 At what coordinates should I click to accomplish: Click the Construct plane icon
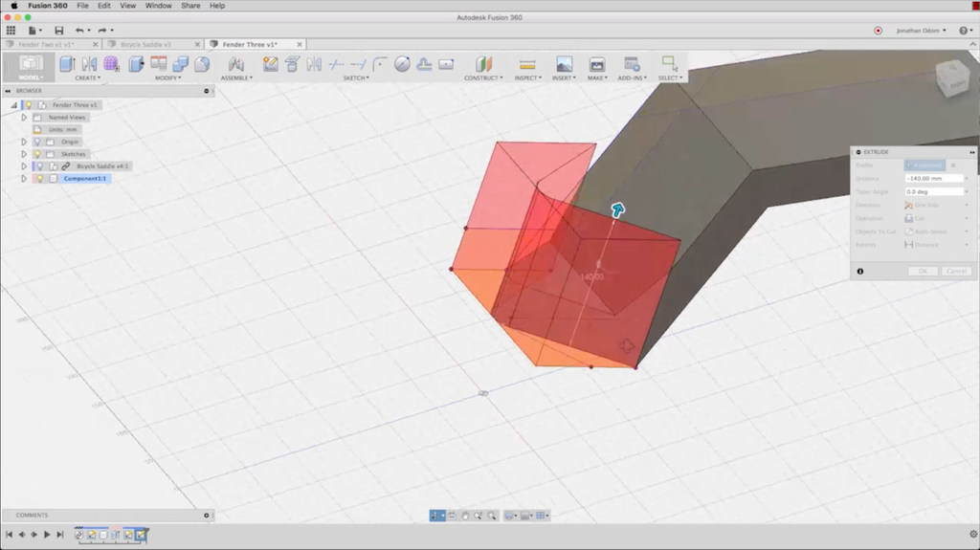(483, 64)
